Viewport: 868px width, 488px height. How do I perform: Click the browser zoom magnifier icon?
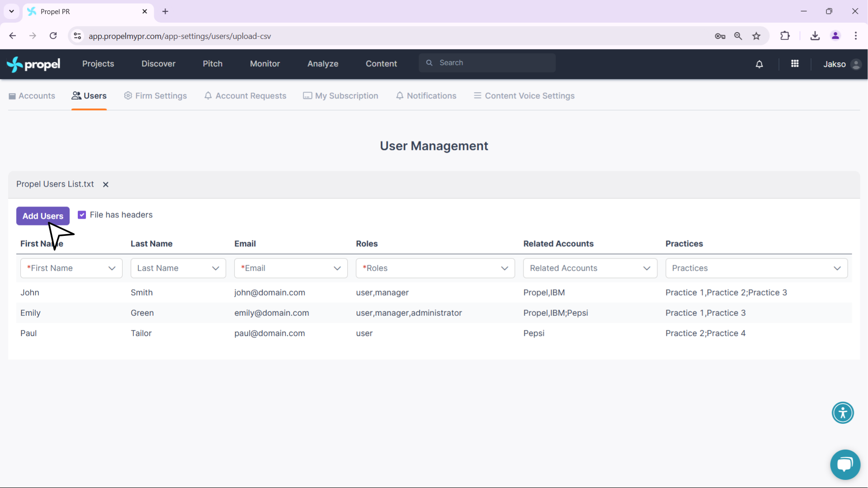tap(738, 36)
